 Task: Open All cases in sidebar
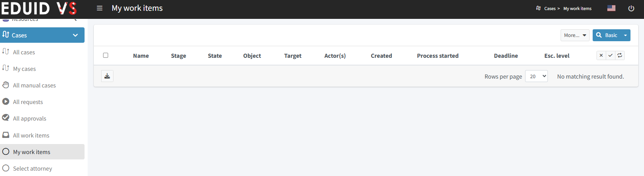tap(24, 52)
